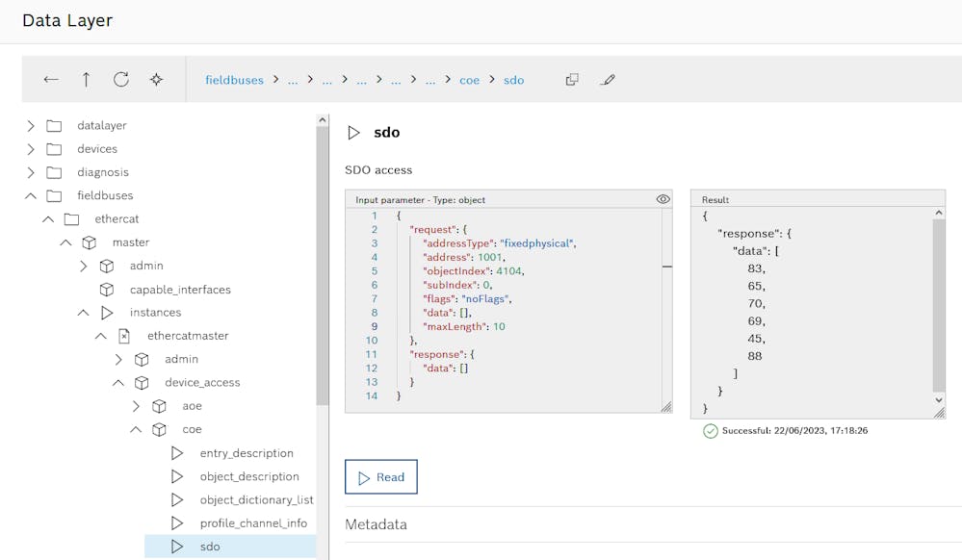The image size is (962, 560).
Task: Select the fieldbuses breadcrumb link
Action: coord(234,80)
